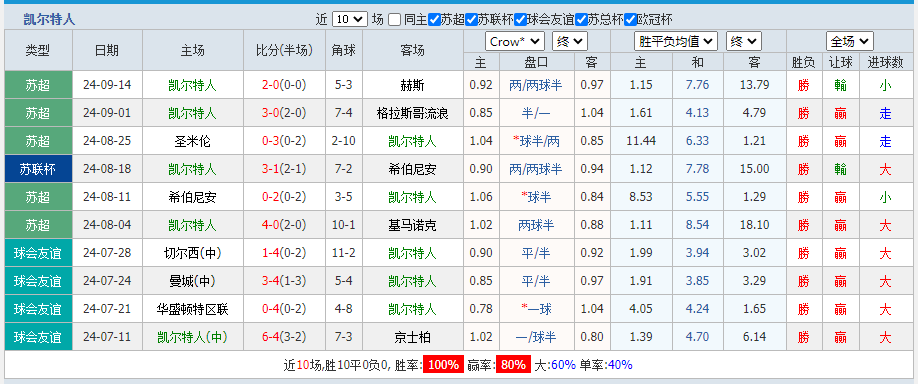Screen dimensions: 918x384
Task: Open 希伯尼安 home team on 24-08-11
Action: pos(193,197)
